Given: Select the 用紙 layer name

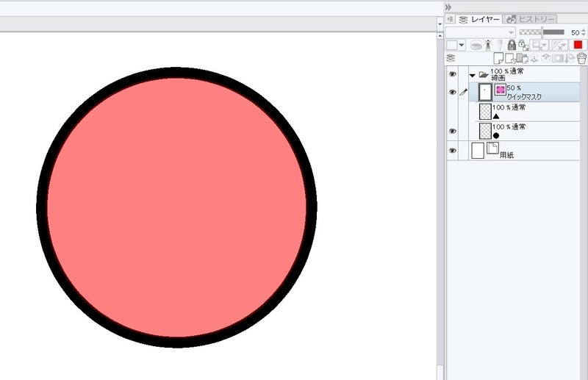Looking at the screenshot, I should click(506, 155).
